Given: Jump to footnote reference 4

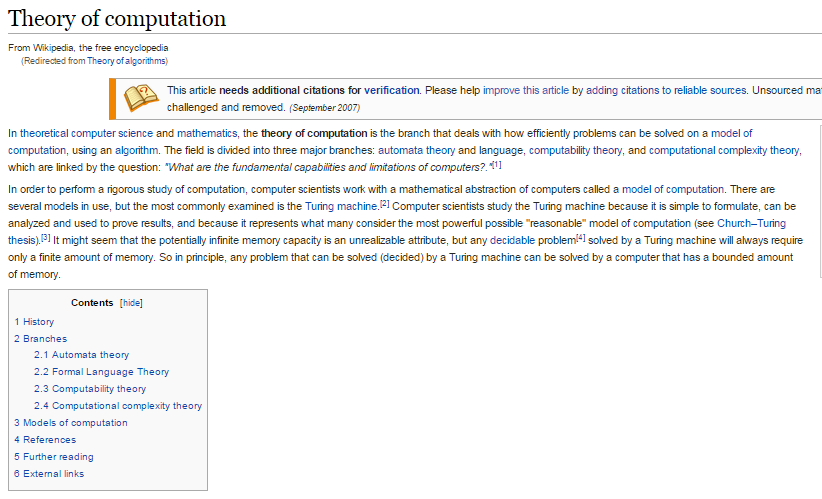Looking at the screenshot, I should tap(581, 237).
